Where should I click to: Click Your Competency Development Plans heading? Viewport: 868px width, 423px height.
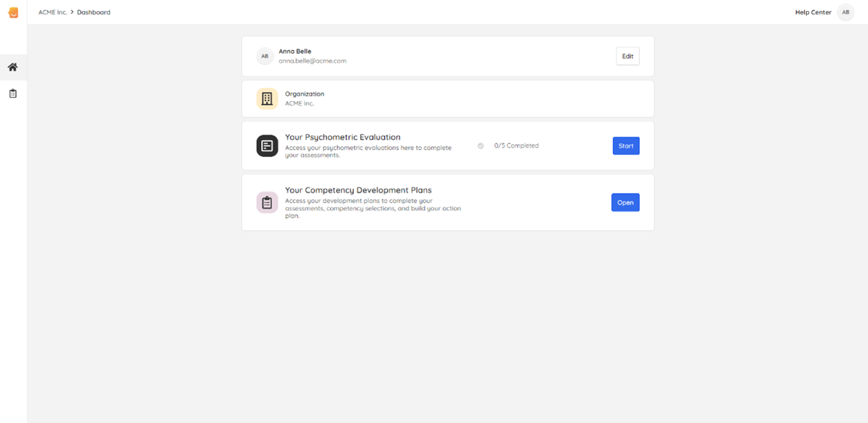tap(358, 190)
